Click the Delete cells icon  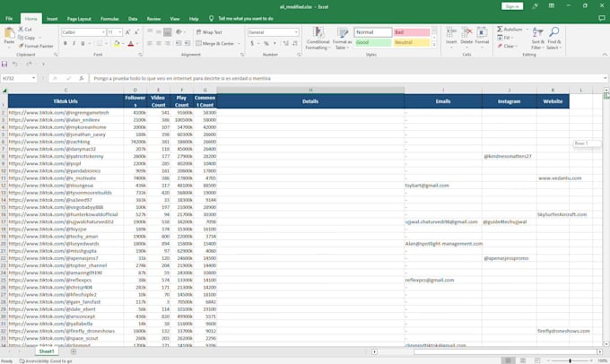point(466,32)
